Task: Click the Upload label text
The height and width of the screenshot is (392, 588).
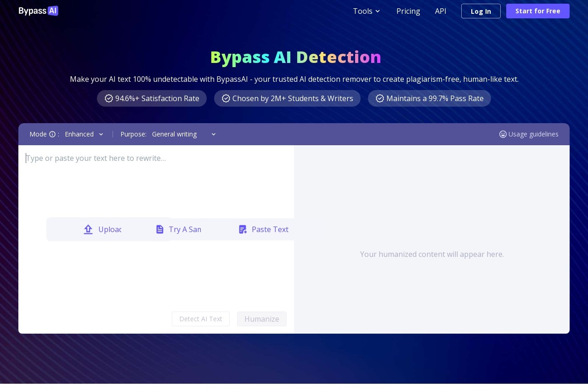Action: tap(110, 229)
